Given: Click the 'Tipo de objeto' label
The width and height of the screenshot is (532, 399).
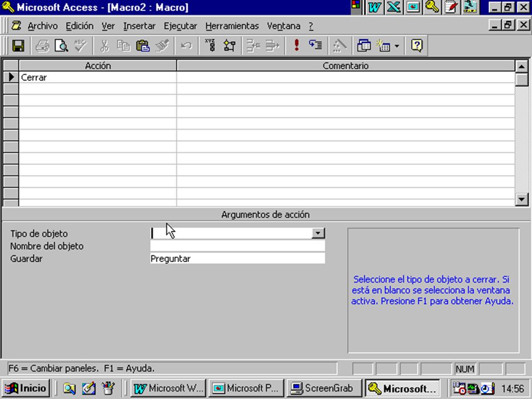Looking at the screenshot, I should coord(39,233).
